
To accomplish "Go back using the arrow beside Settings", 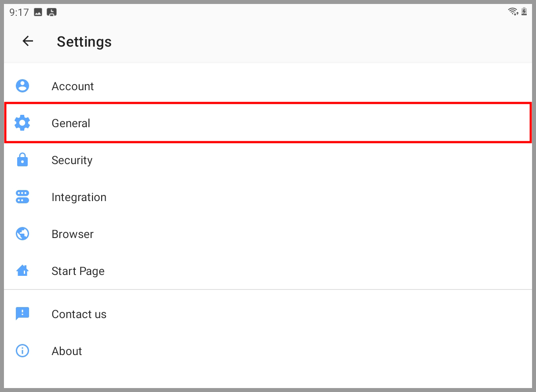I will (28, 41).
